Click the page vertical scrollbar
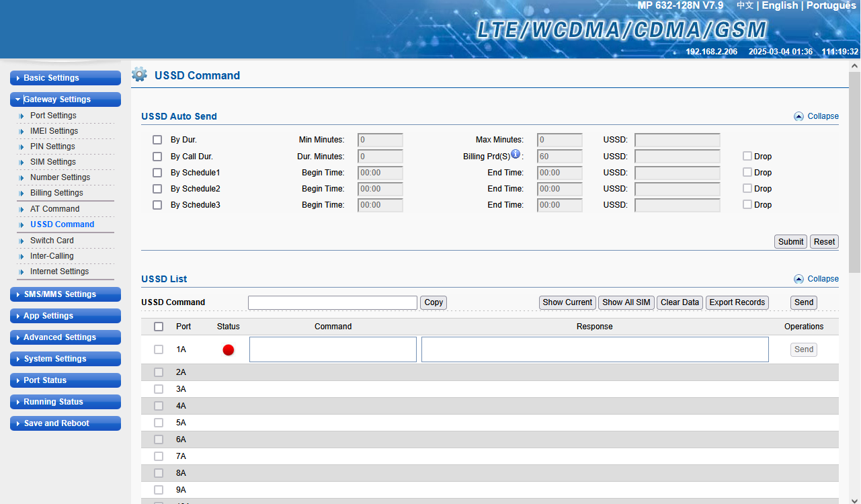The width and height of the screenshot is (861, 504). point(854,171)
